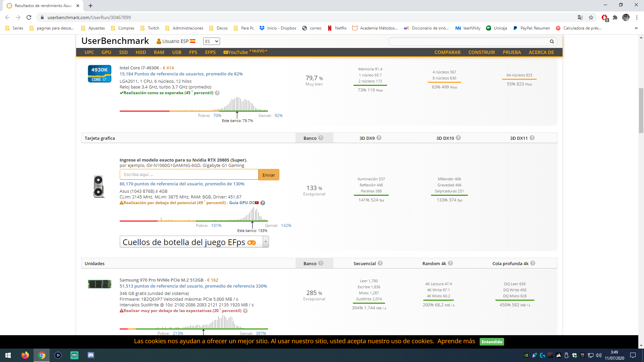Open the ES language dropdown
644x362 pixels.
point(211,41)
